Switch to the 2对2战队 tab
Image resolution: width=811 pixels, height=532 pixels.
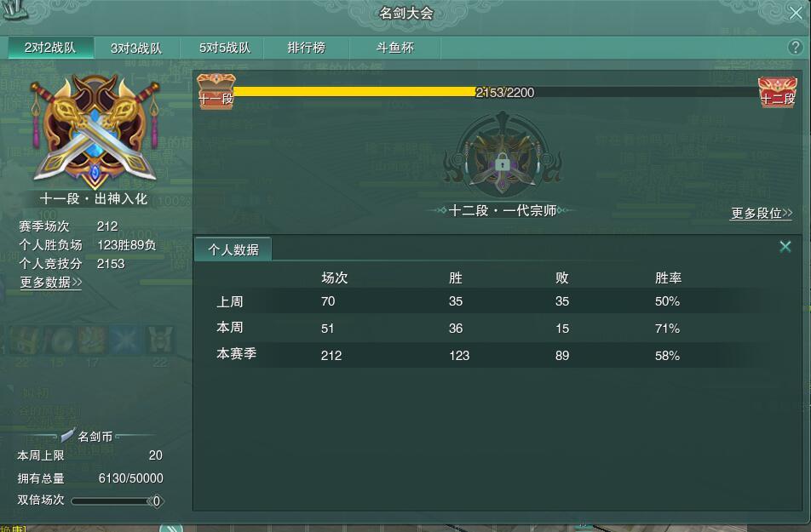point(51,48)
